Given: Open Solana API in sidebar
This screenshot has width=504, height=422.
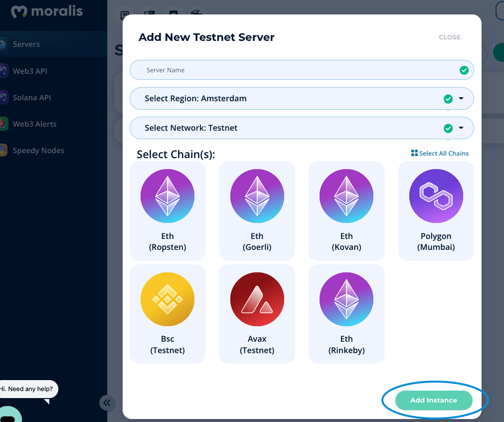Looking at the screenshot, I should pos(53,97).
